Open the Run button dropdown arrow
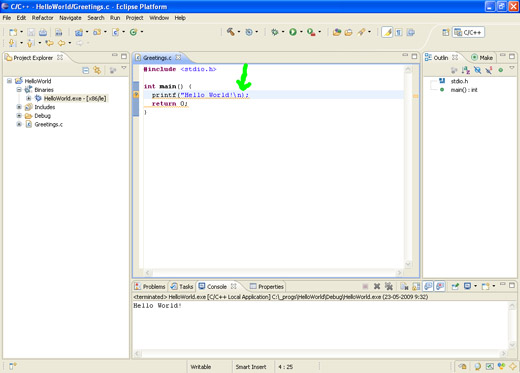Viewport: 520px width, 373px height. [301, 32]
